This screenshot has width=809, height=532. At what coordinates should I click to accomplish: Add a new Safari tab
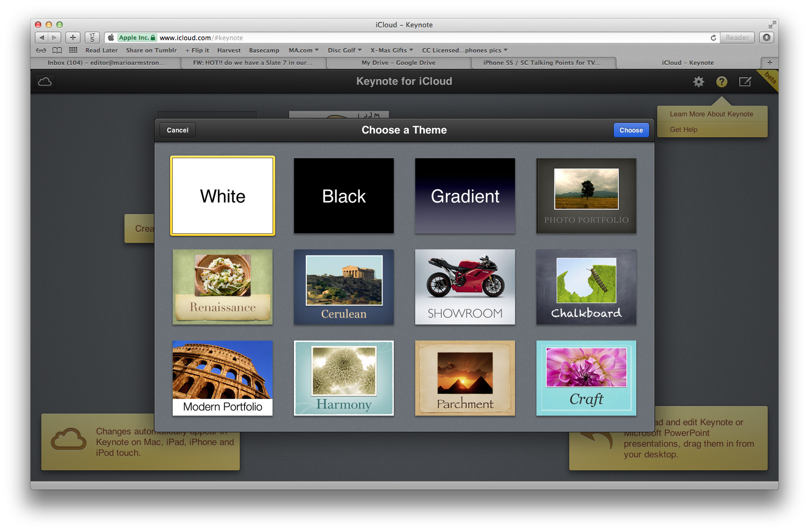[769, 63]
